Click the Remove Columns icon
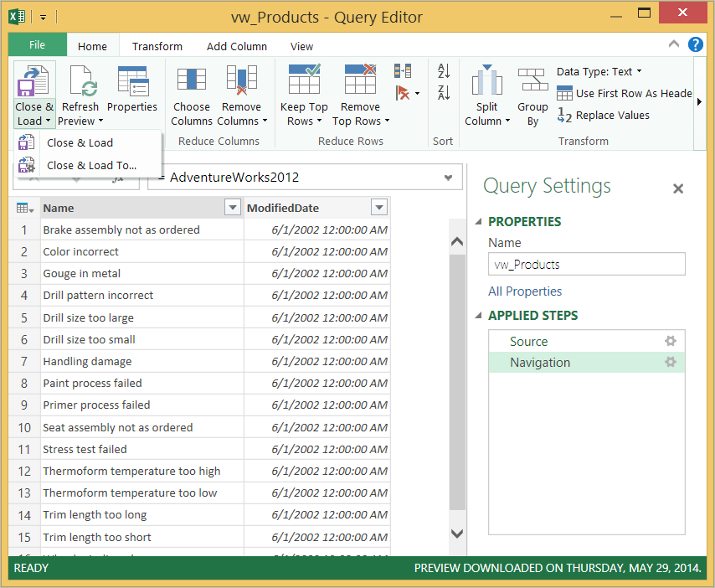 [x=242, y=80]
